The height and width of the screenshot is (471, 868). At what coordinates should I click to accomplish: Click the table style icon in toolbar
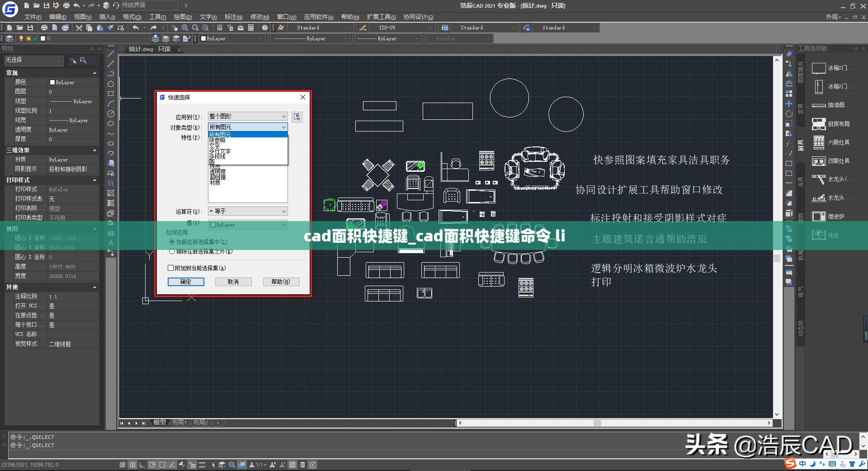[445, 28]
